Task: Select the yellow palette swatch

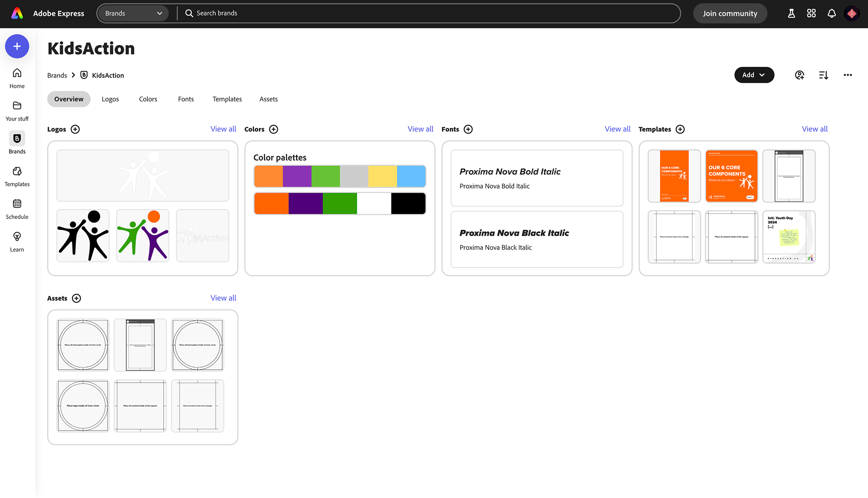Action: pyautogui.click(x=383, y=176)
